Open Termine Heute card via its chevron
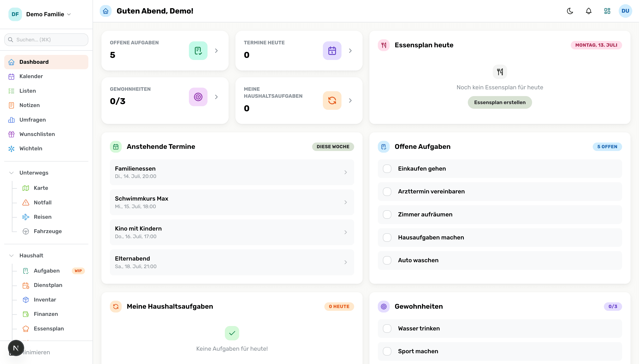The width and height of the screenshot is (639, 364). coord(350,50)
